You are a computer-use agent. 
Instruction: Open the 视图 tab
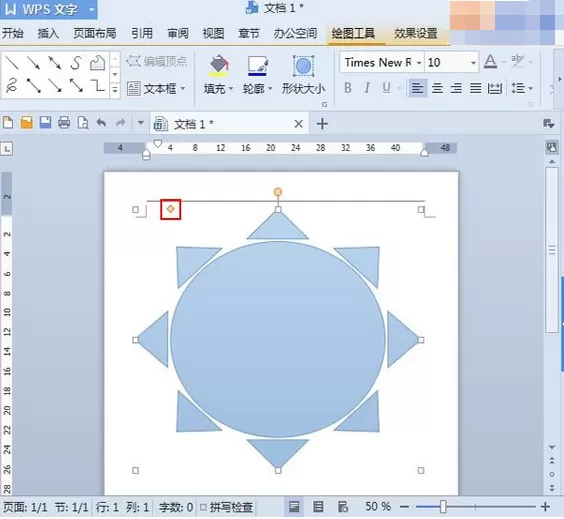(213, 33)
